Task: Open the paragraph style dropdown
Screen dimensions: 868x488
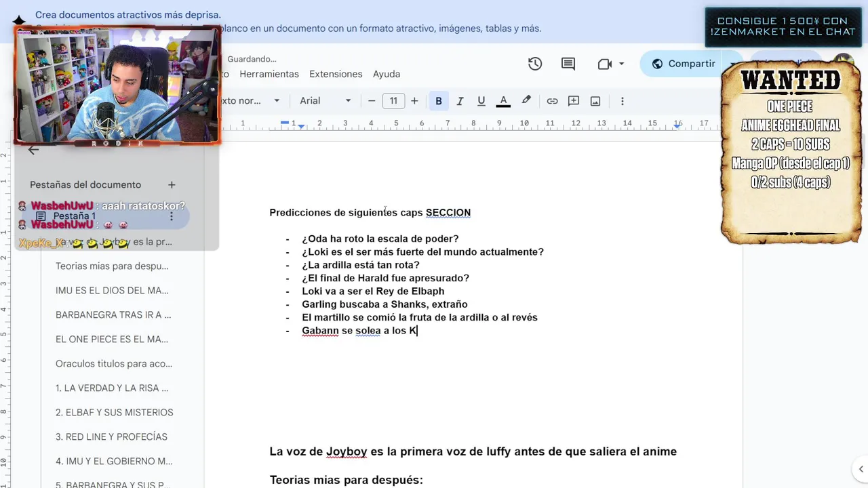Action: 250,101
